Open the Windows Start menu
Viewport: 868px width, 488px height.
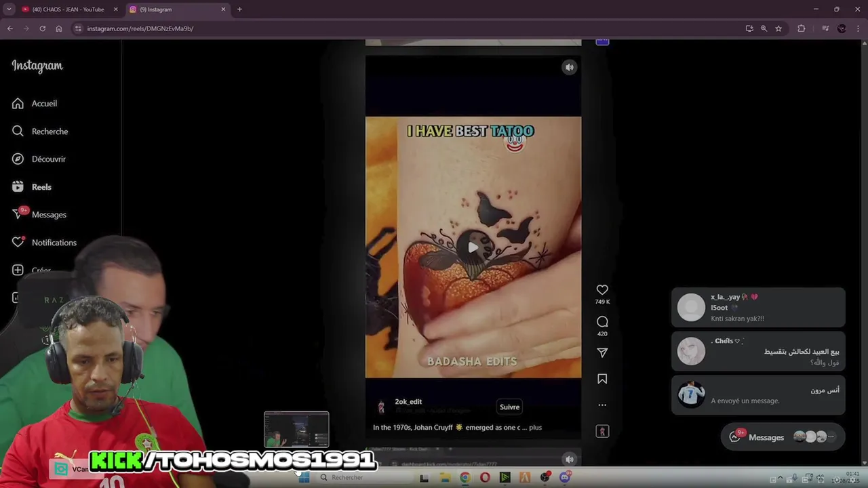pyautogui.click(x=304, y=478)
